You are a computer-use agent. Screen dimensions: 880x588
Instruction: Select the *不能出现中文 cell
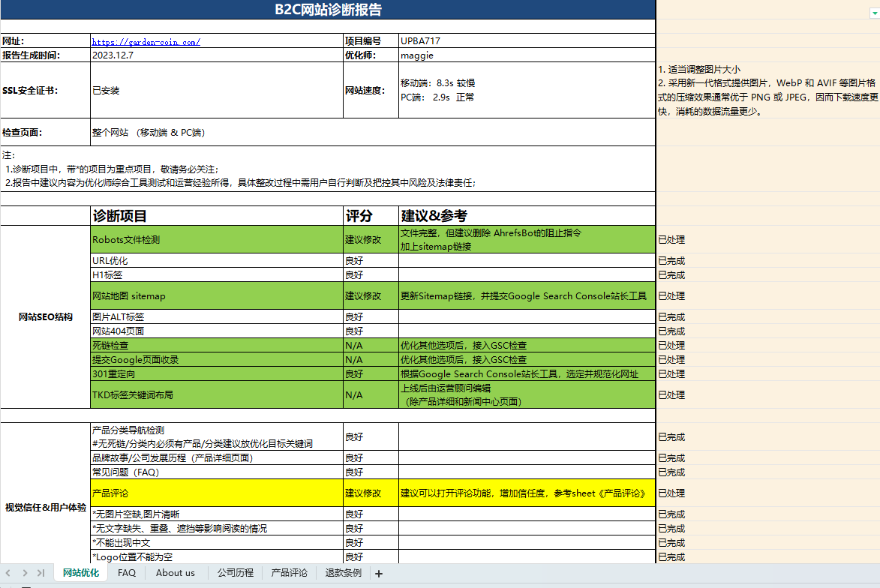[217, 542]
